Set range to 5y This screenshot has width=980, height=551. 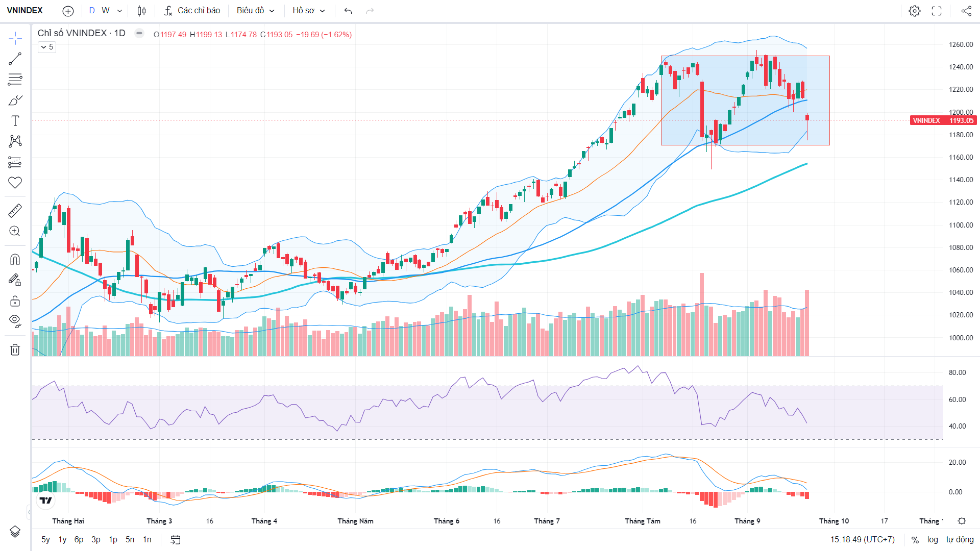(45, 540)
